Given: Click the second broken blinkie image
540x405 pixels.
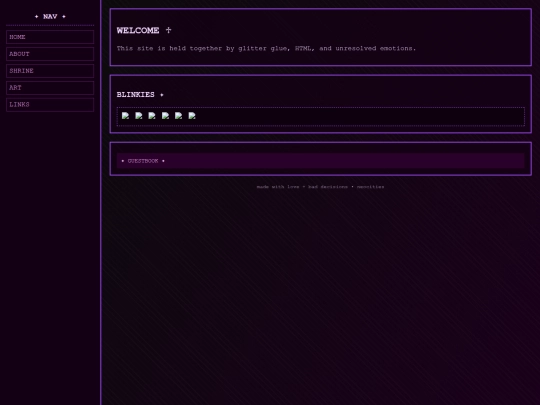Looking at the screenshot, I should (x=139, y=116).
